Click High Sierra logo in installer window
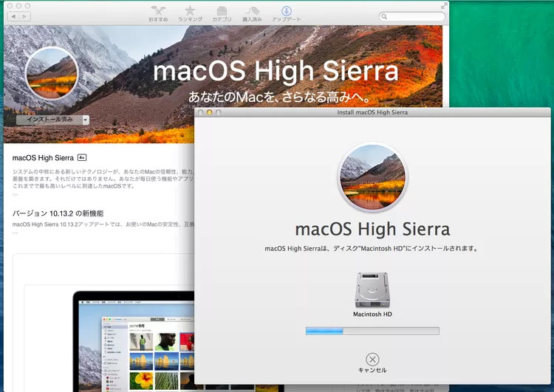The height and width of the screenshot is (392, 554). 372,178
